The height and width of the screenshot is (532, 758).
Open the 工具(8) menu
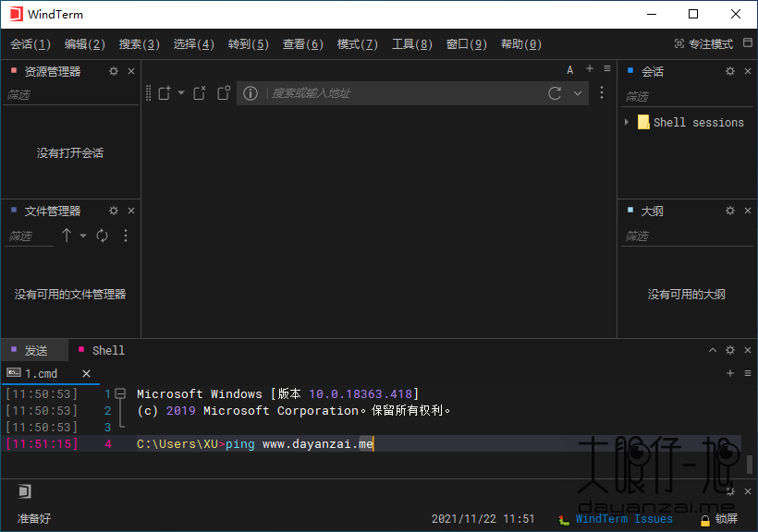(412, 44)
